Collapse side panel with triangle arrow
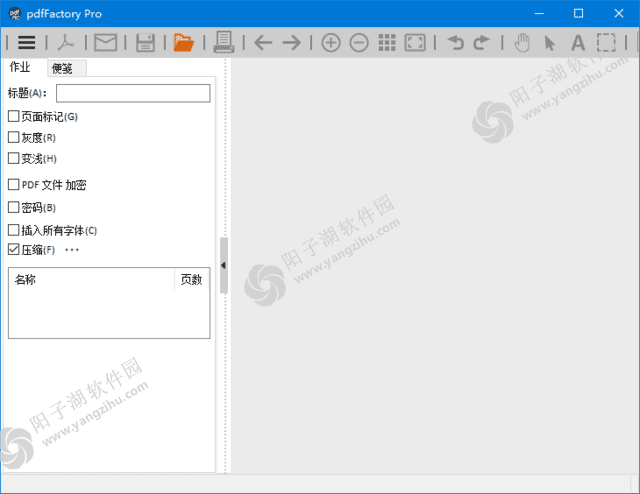640x494 pixels. 223,265
